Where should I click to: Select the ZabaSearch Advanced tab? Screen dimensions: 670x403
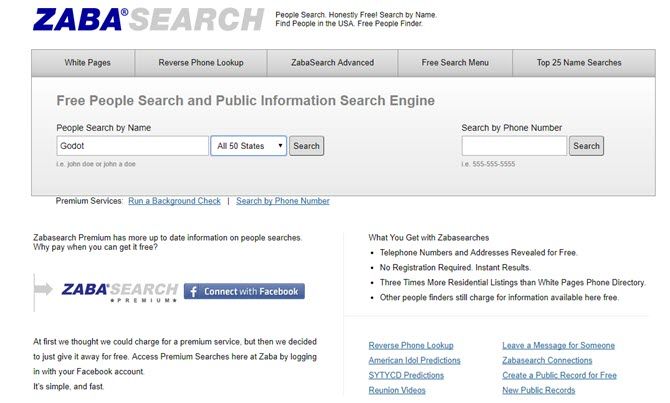[335, 63]
